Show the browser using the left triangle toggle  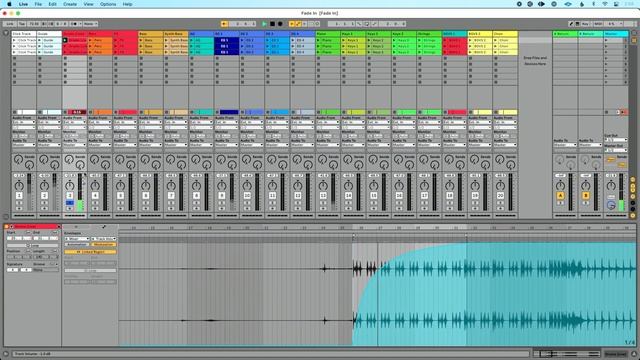click(6, 33)
